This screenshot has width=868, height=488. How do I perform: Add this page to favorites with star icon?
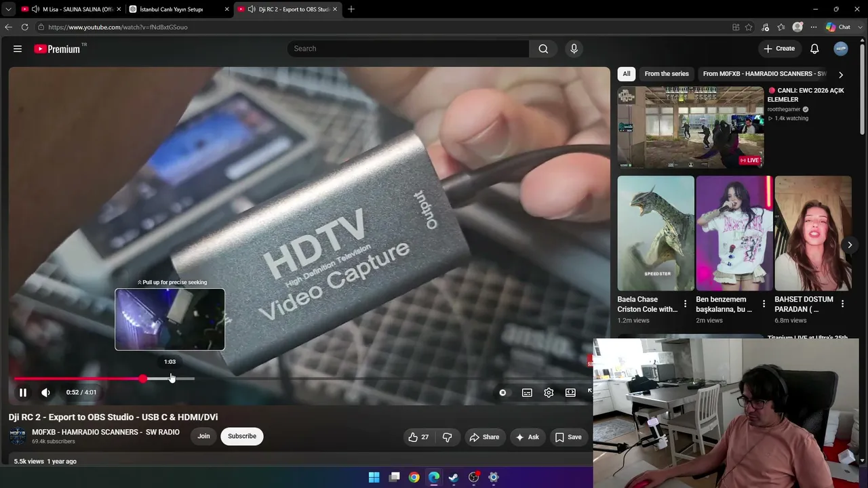click(x=749, y=27)
